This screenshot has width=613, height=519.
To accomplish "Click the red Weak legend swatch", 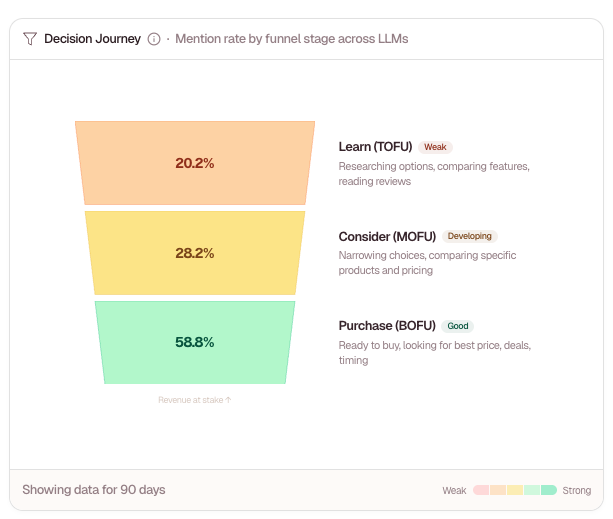I will coord(481,490).
